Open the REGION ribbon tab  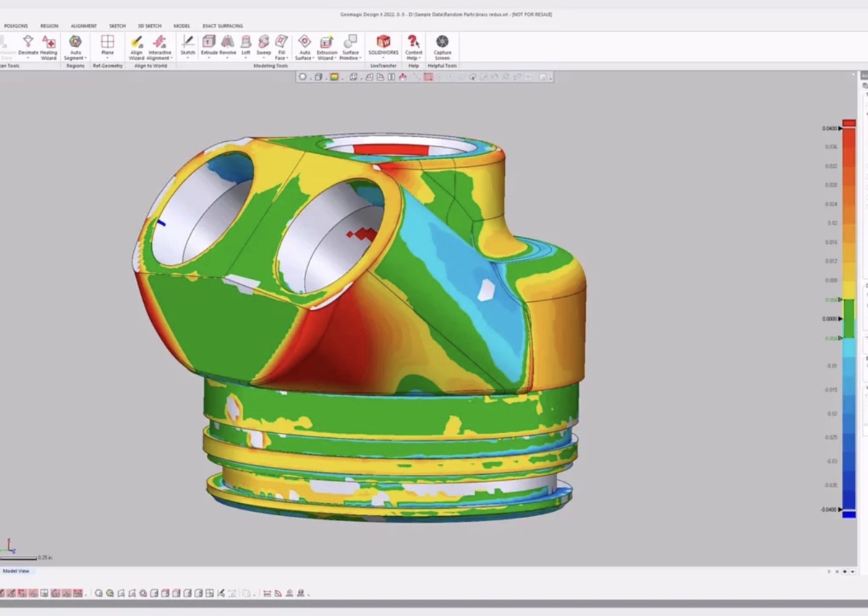(49, 26)
